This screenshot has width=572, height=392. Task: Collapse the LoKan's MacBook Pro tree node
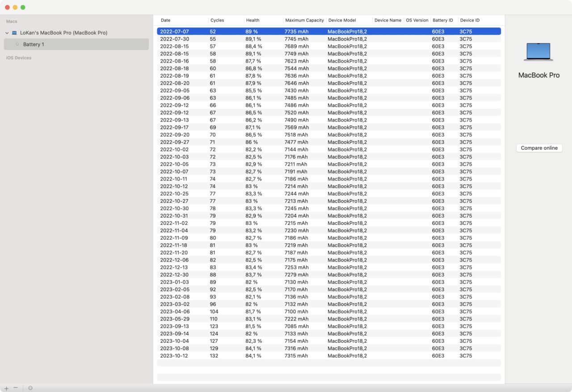(x=7, y=33)
